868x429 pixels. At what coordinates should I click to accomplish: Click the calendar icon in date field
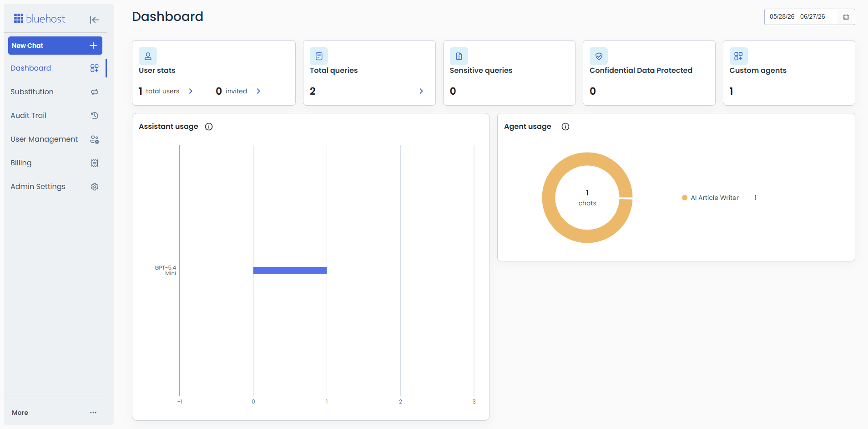click(846, 17)
